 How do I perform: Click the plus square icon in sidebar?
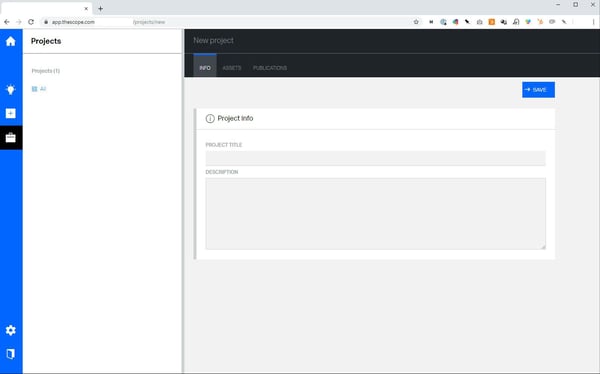pyautogui.click(x=11, y=113)
